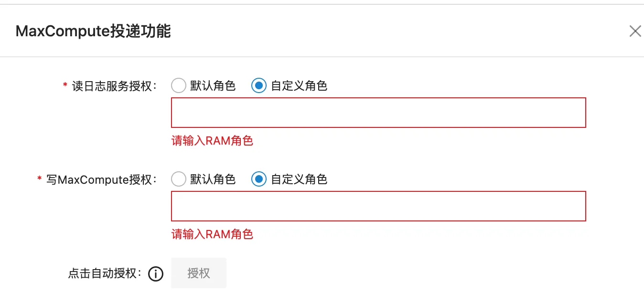Click 默认角色 label text in 读日志服务授权 row
The width and height of the screenshot is (644, 293).
tap(213, 86)
